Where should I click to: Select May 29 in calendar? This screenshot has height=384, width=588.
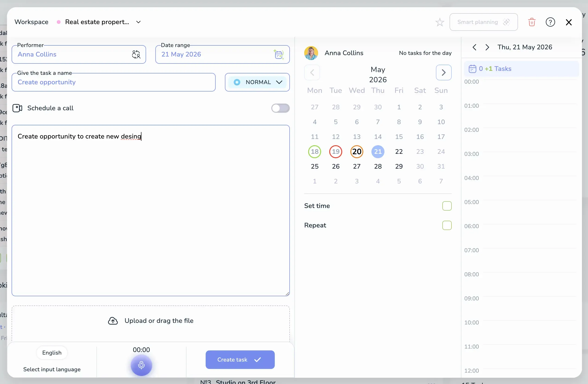click(x=399, y=166)
